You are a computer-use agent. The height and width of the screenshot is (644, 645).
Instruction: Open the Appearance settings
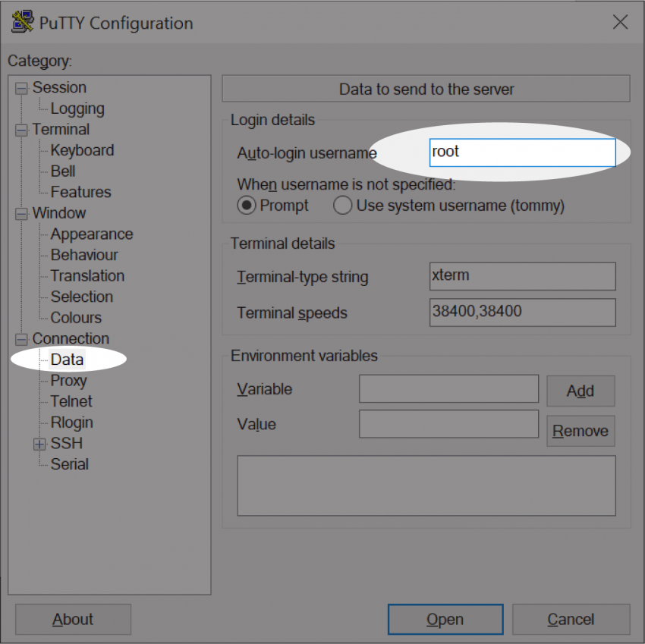click(91, 234)
